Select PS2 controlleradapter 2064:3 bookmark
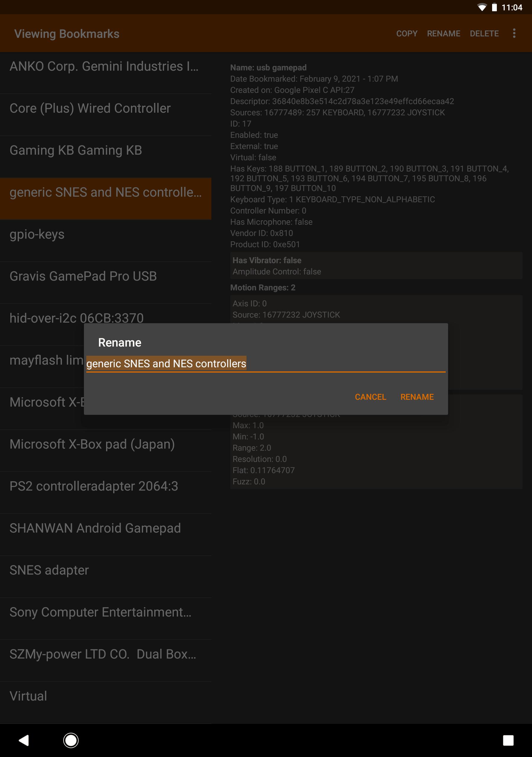 tap(106, 493)
